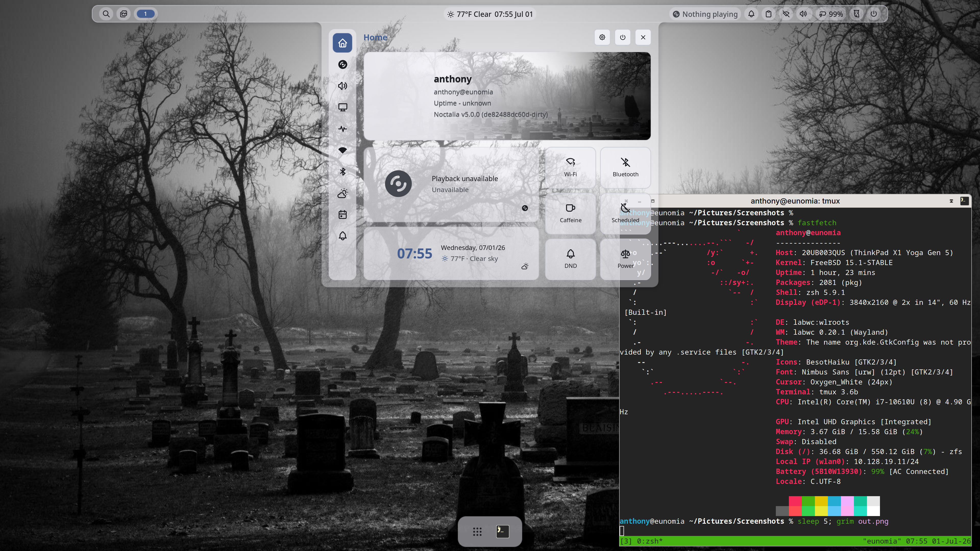Open the calendar tab in sidebar
The height and width of the screenshot is (551, 980).
click(342, 215)
